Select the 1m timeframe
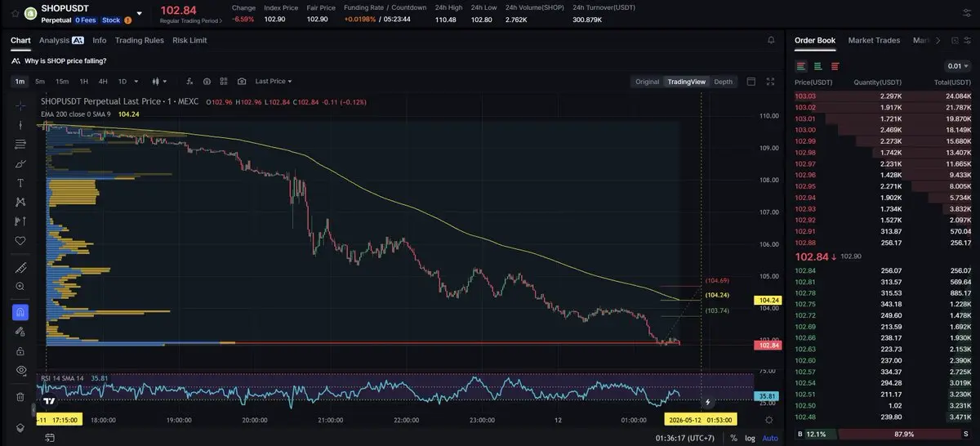 pyautogui.click(x=20, y=82)
